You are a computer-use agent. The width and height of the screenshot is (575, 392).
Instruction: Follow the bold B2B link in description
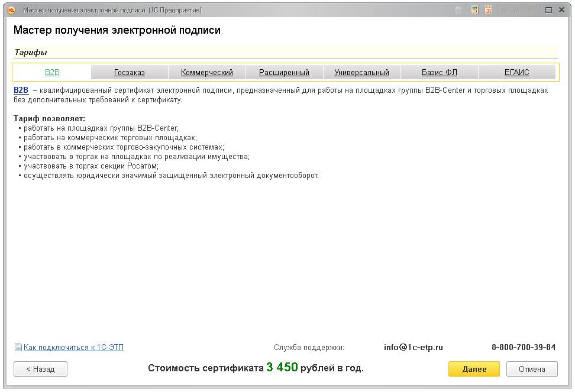(21, 90)
